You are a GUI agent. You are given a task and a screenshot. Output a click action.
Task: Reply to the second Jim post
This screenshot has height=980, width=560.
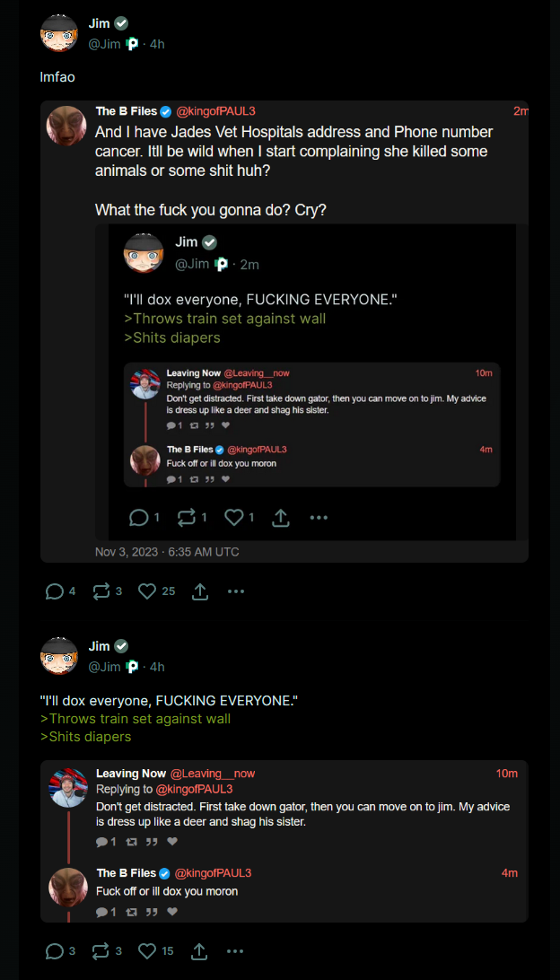(61, 951)
